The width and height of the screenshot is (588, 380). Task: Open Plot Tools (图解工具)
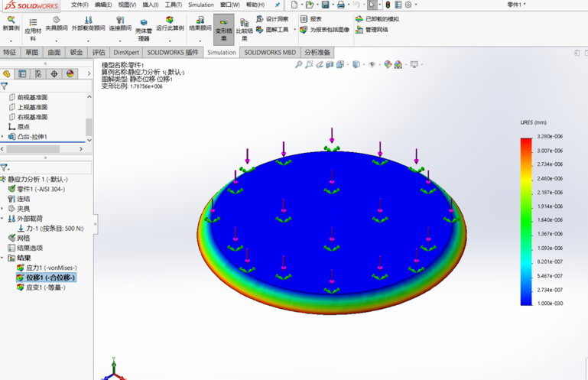tap(273, 30)
